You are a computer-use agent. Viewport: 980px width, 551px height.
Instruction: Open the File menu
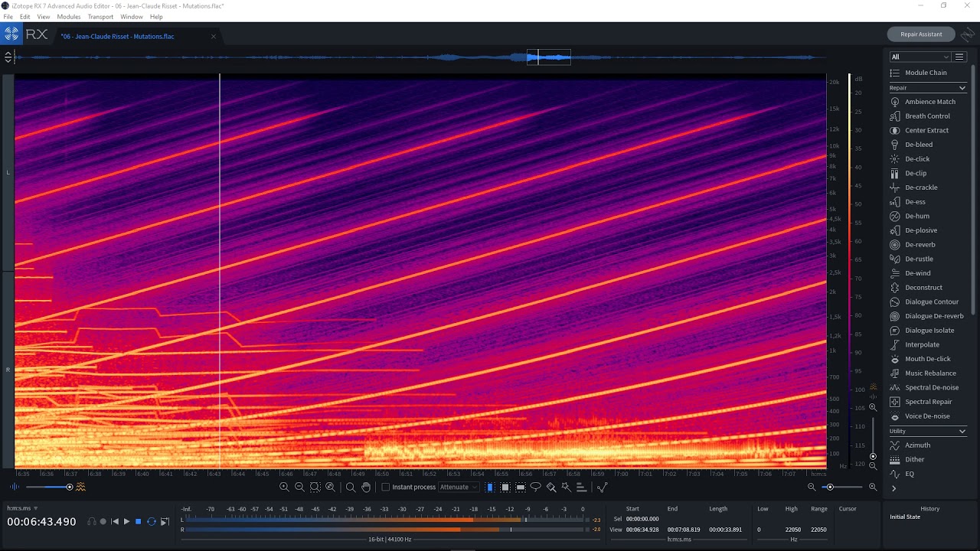[8, 17]
